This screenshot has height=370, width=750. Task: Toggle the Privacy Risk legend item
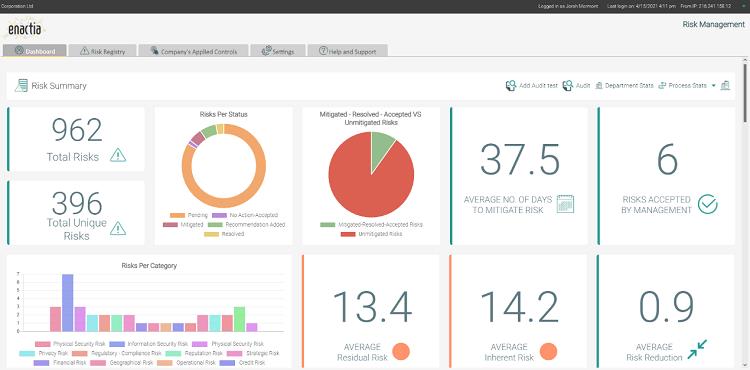44,354
